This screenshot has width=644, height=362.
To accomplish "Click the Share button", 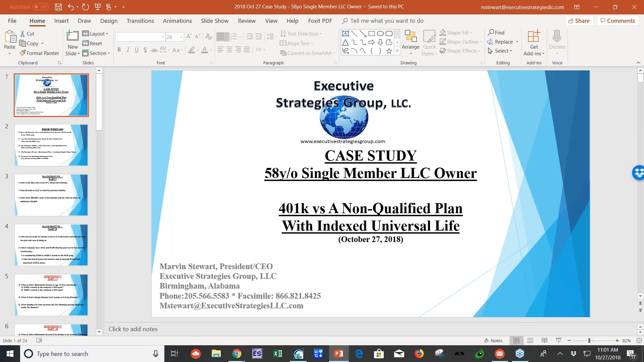I will coord(579,21).
